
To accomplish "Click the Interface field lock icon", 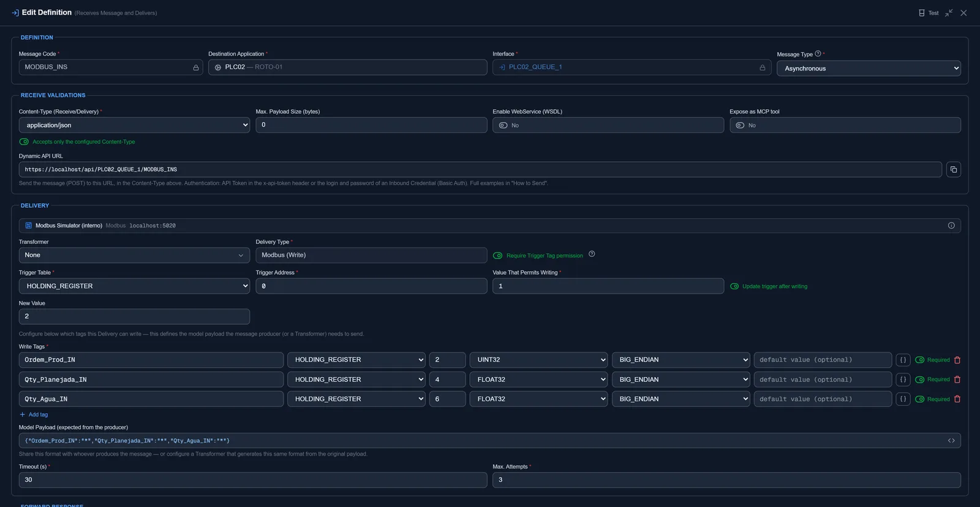I will [763, 67].
